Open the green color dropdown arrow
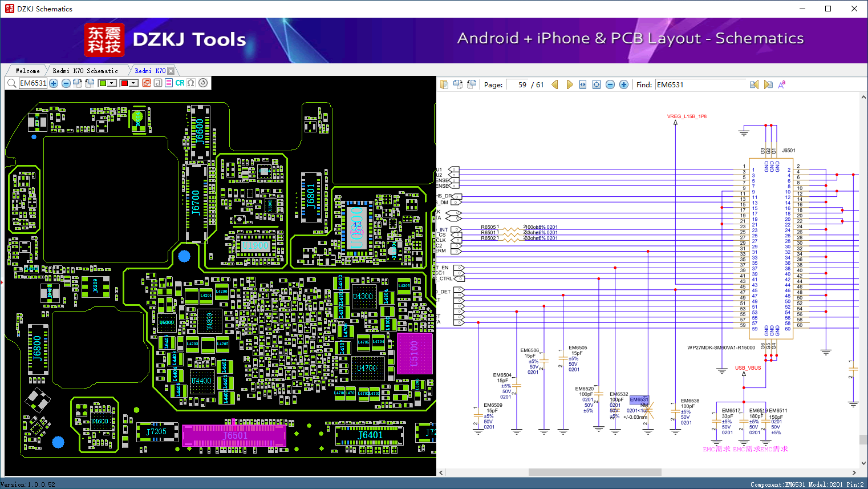The height and width of the screenshot is (489, 868). 112,83
